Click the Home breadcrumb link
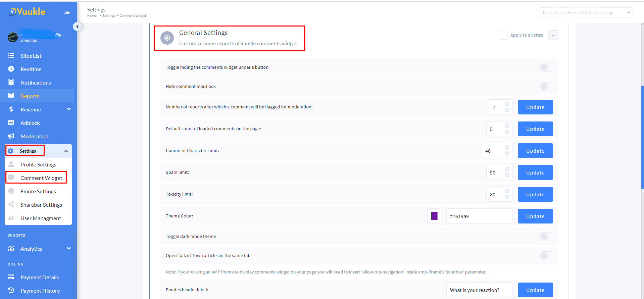This screenshot has width=644, height=299. click(92, 16)
